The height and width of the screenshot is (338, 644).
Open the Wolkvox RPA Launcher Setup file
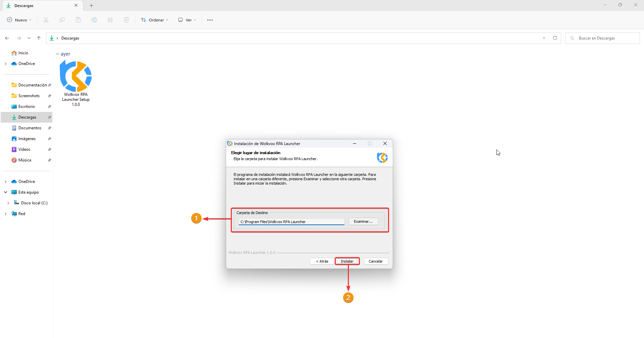76,83
